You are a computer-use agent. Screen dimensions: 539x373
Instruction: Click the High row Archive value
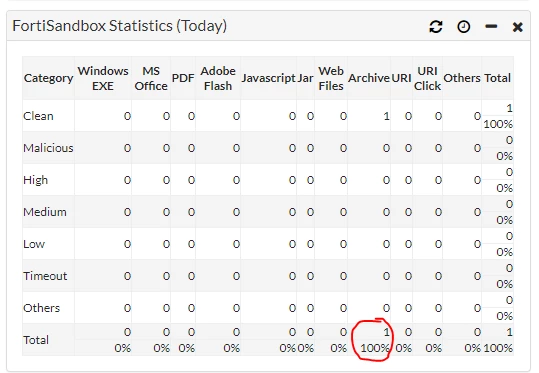pyautogui.click(x=386, y=180)
